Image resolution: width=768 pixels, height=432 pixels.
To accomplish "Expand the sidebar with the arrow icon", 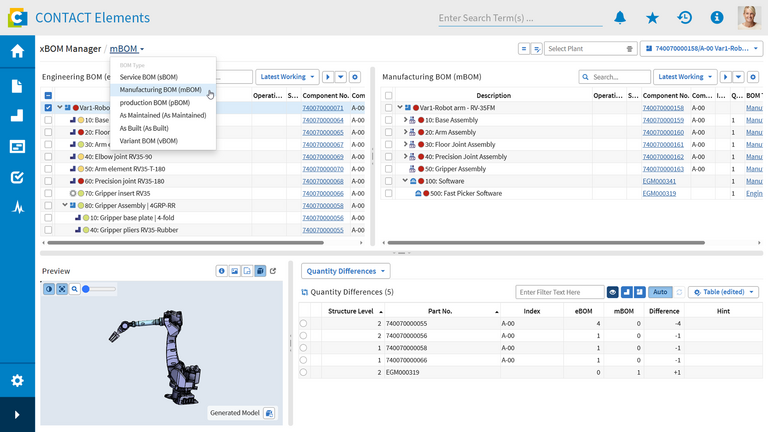I will click(17, 415).
